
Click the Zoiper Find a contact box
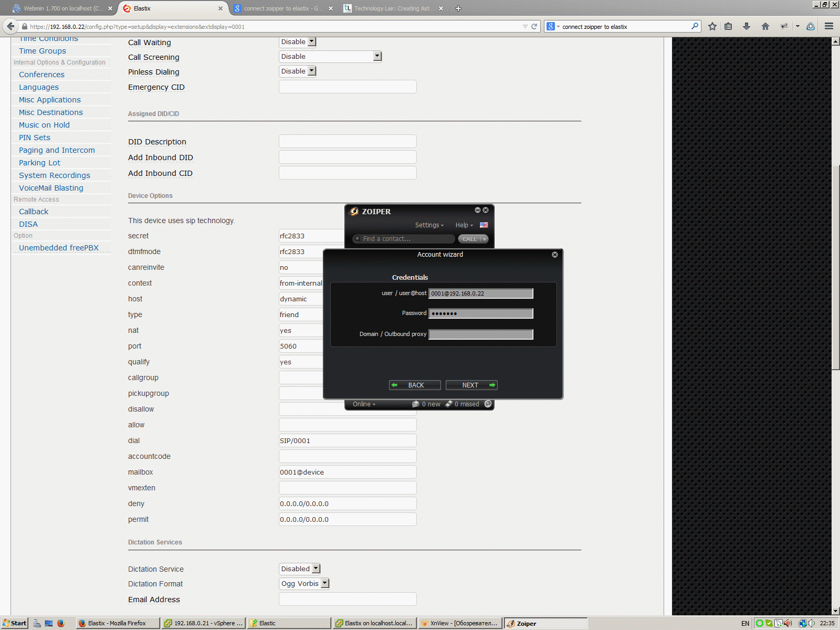pyautogui.click(x=404, y=239)
